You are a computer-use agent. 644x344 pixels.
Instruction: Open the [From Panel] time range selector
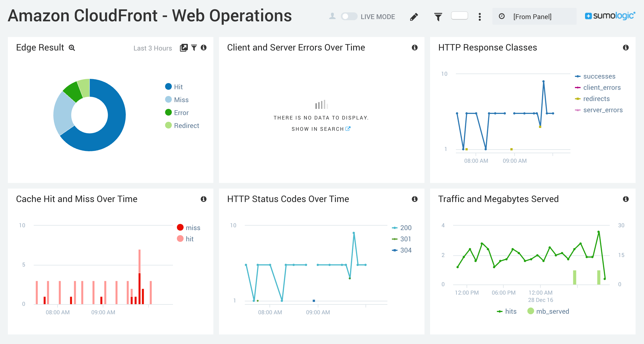click(x=532, y=17)
